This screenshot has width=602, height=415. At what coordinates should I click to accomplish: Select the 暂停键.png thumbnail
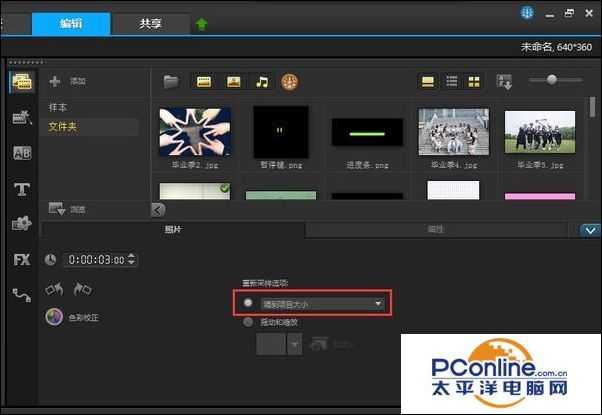tap(281, 132)
